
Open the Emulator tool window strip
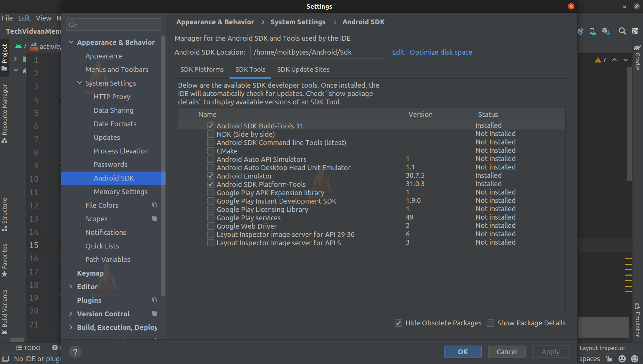[x=637, y=320]
